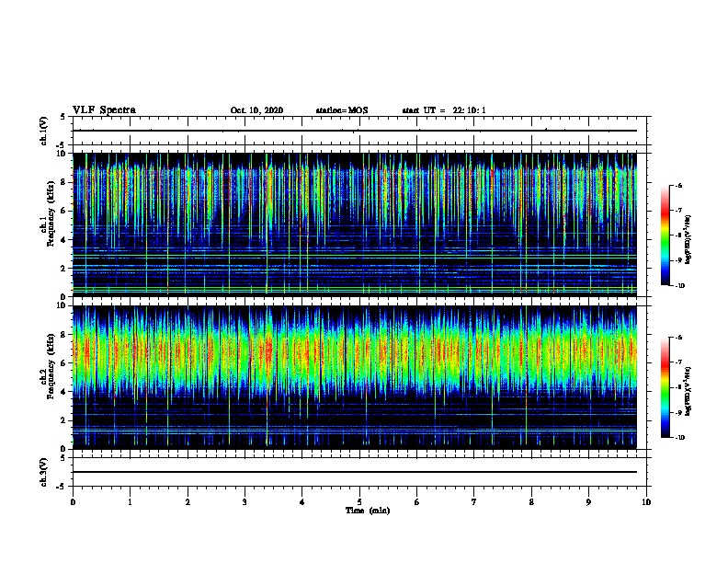Click the "Time (min)" x-axis label
The height and width of the screenshot is (563, 728).
[368, 511]
